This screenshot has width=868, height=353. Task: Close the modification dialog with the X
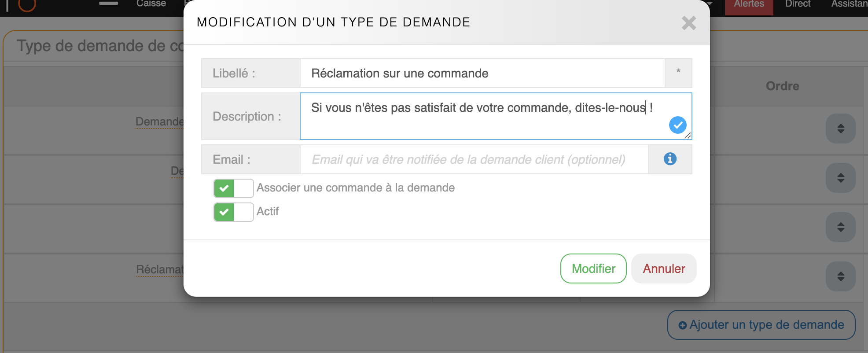point(689,23)
